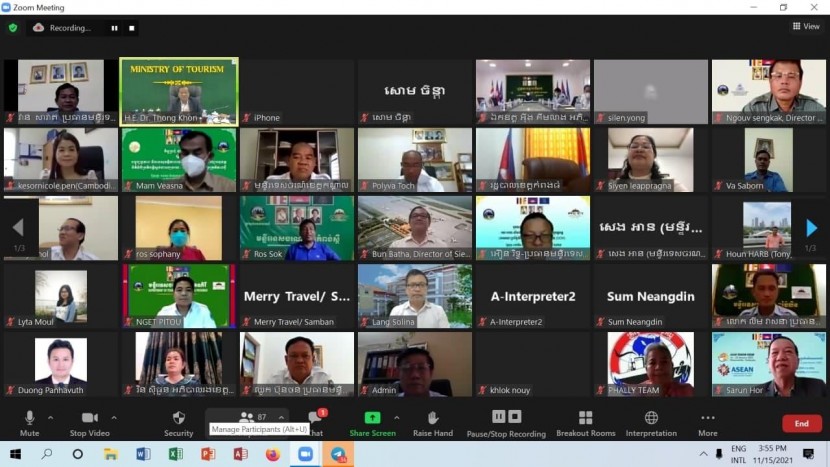Open the Chat panel
Image resolution: width=830 pixels, height=467 pixels.
(314, 420)
